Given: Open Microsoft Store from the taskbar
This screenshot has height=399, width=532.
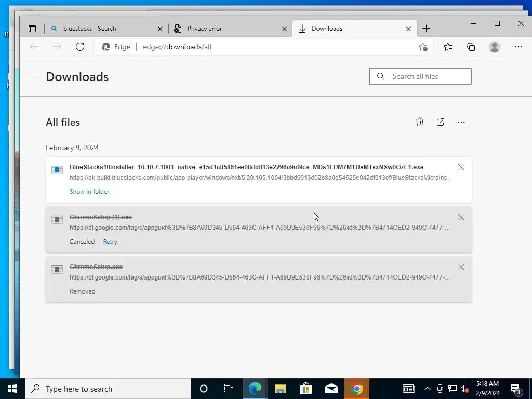Looking at the screenshot, I should coord(305,389).
